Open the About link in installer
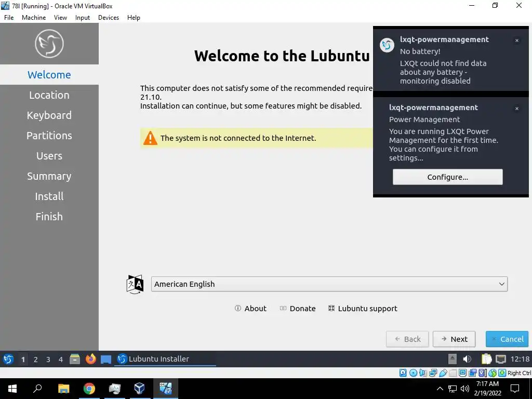 (250, 309)
